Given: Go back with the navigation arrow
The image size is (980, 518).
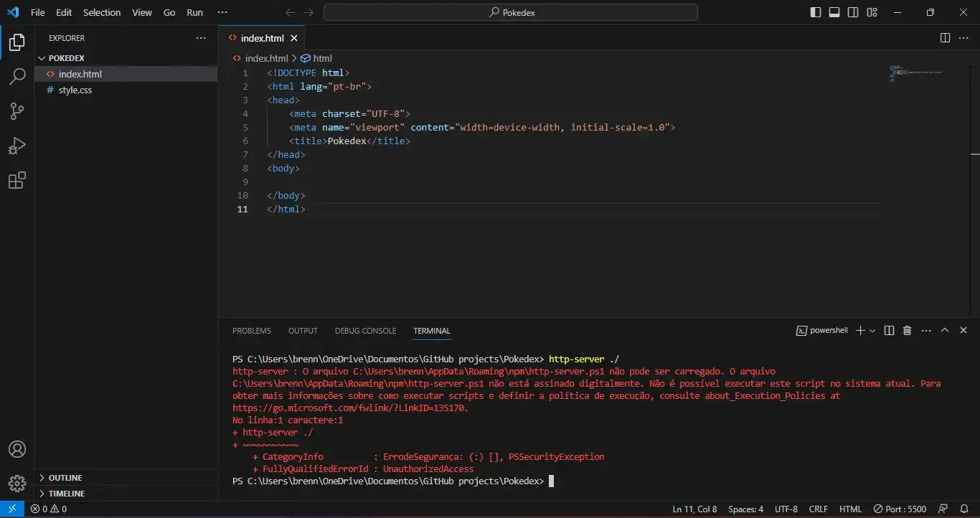Looking at the screenshot, I should tap(290, 12).
